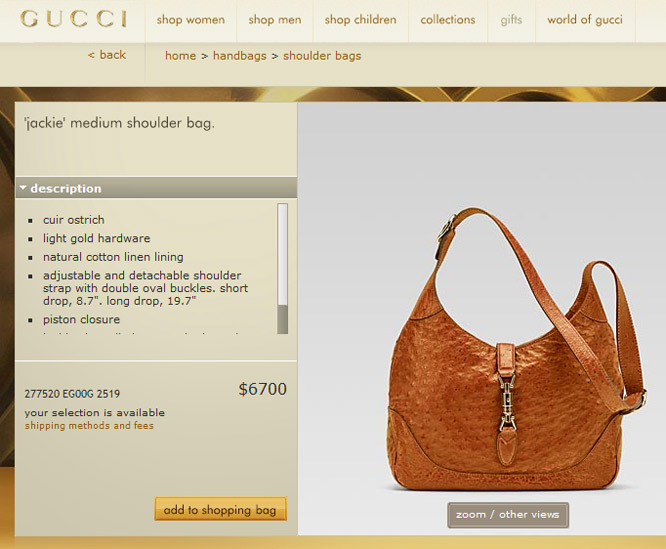The image size is (666, 549).
Task: Open the world of gucci menu
Action: [585, 20]
